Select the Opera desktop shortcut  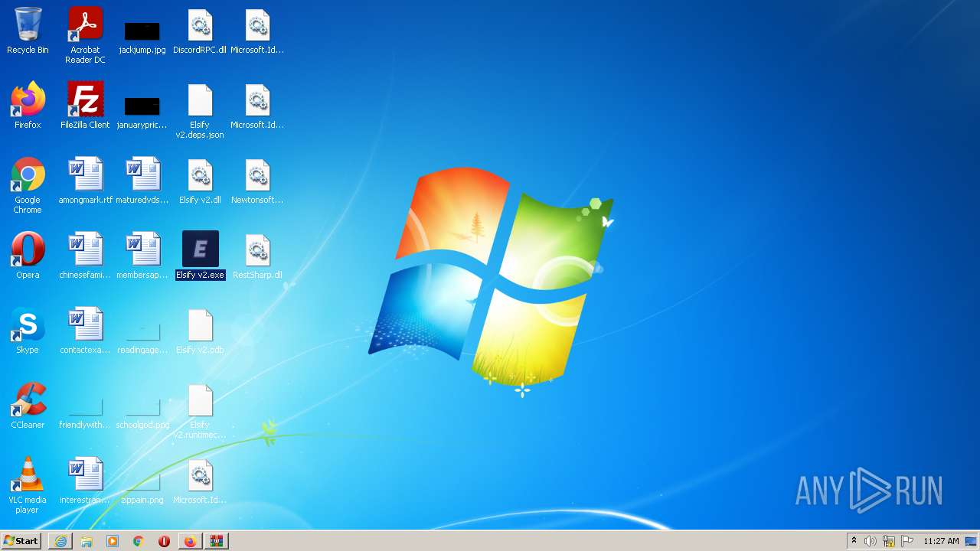click(x=28, y=256)
